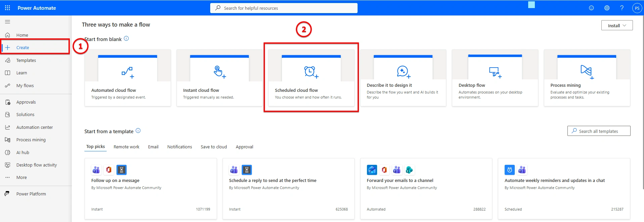Image resolution: width=644 pixels, height=222 pixels.
Task: Click the Desktop flow activity icon
Action: (x=7, y=165)
